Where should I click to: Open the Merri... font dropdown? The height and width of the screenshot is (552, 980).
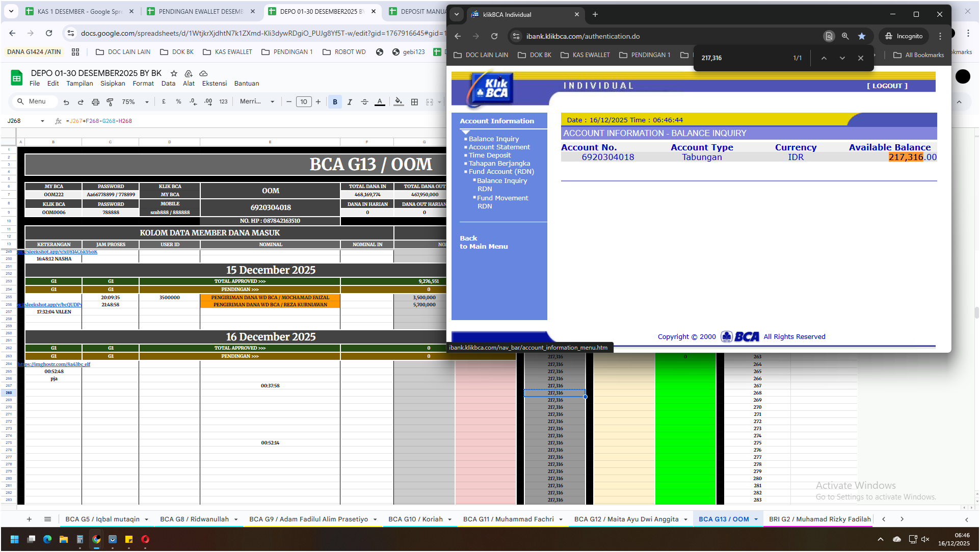257,102
